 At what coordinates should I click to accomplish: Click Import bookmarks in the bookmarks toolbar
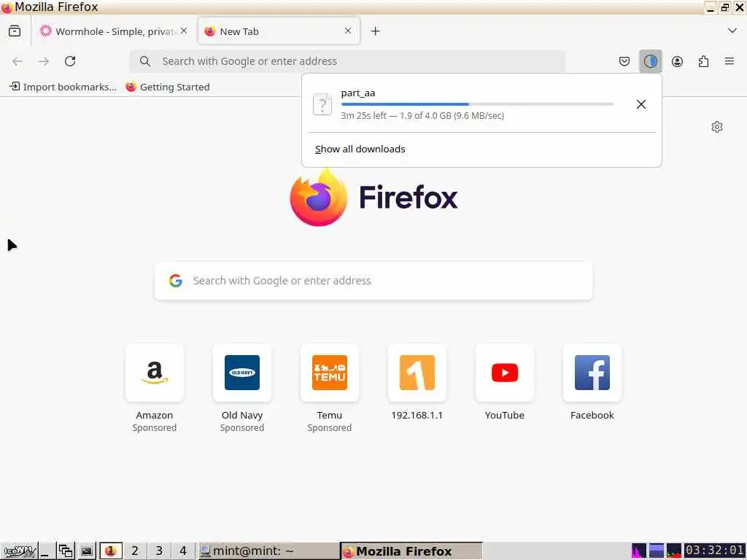click(63, 87)
